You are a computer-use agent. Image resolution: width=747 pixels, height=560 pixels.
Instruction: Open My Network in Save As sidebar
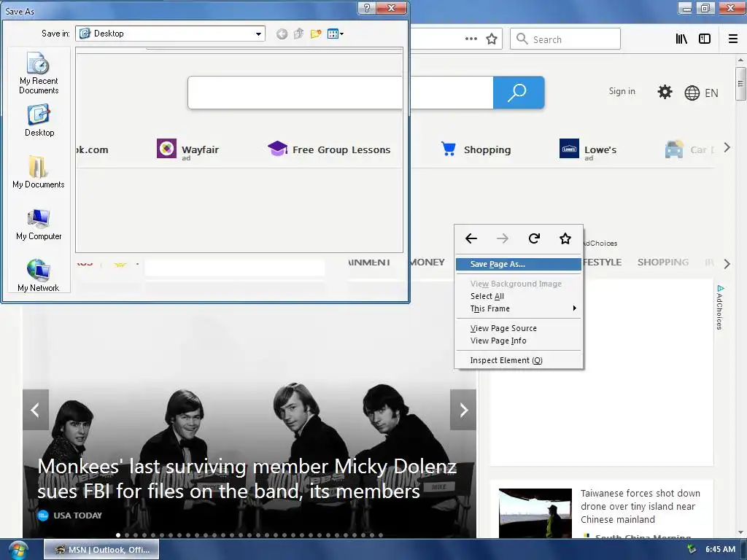(x=38, y=275)
